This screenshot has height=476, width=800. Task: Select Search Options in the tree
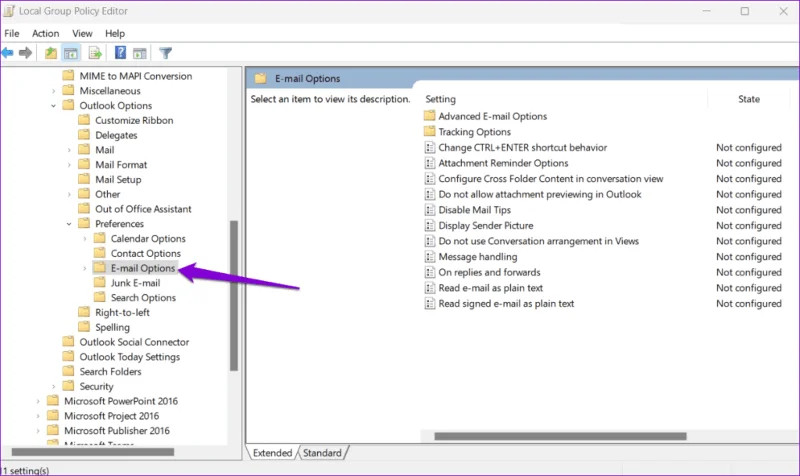click(x=143, y=297)
